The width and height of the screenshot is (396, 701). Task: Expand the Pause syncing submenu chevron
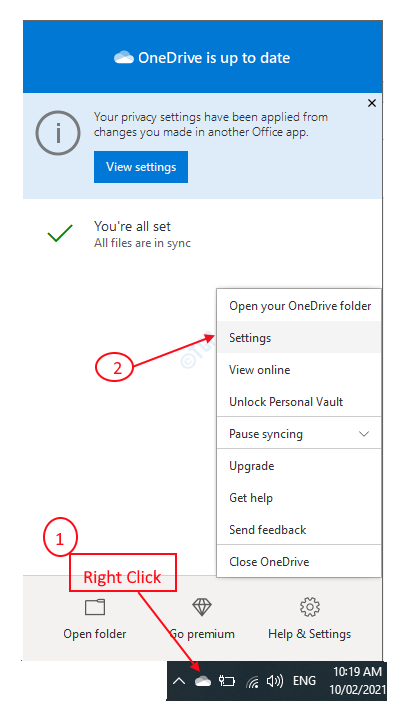(x=364, y=434)
